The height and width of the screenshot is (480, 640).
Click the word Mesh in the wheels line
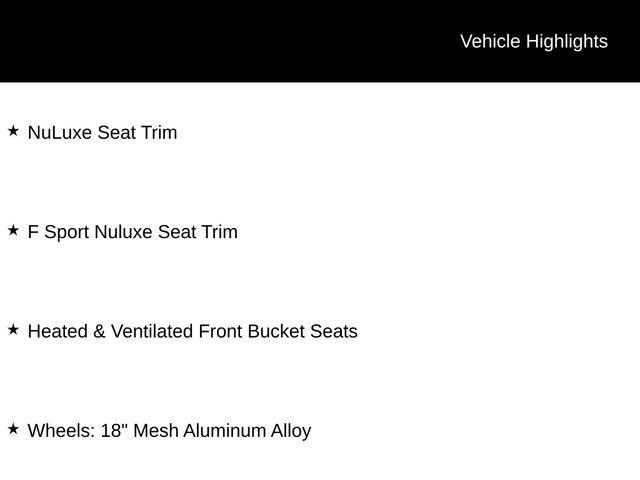156,431
